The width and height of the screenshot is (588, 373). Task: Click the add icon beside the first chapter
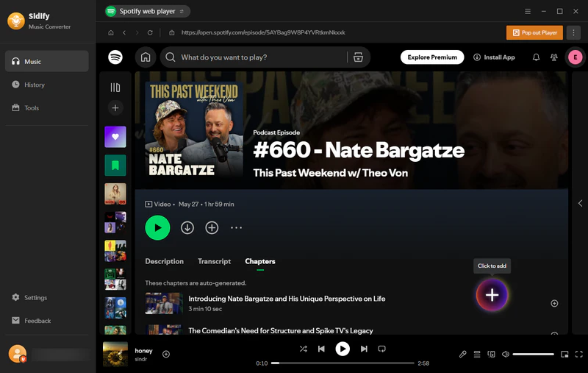[x=554, y=303]
